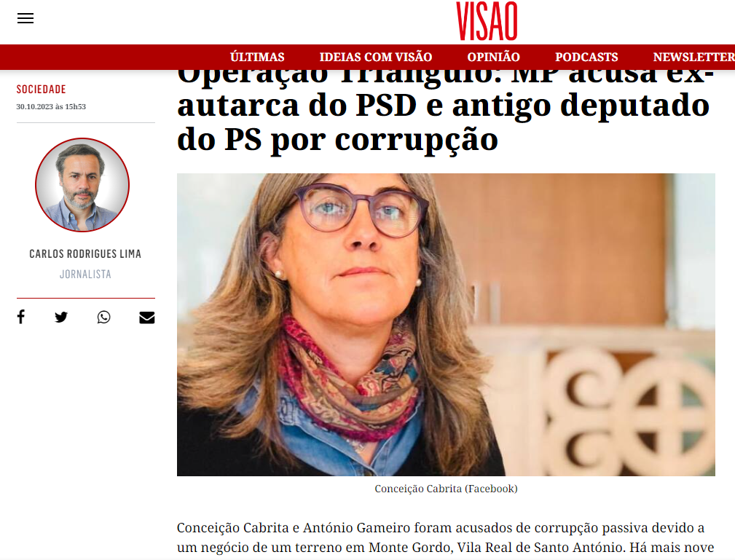Navigate to Podcasts
Viewport: 735px width, 560px height.
pyautogui.click(x=586, y=58)
